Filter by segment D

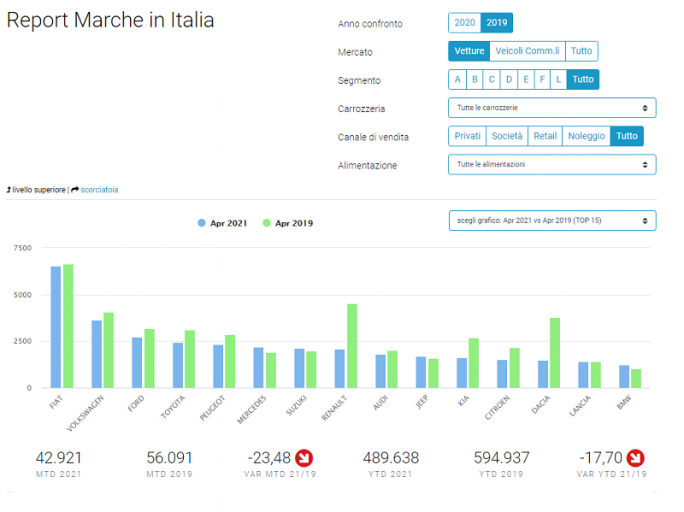point(509,79)
